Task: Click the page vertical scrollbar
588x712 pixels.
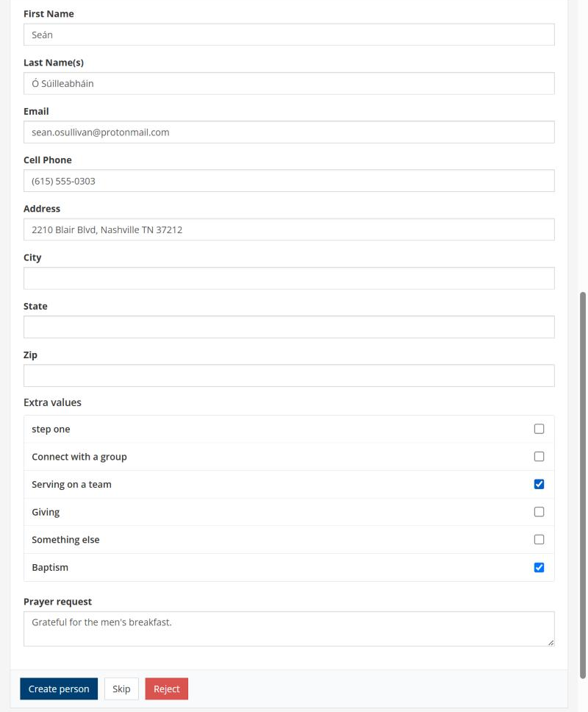Action: pyautogui.click(x=583, y=485)
